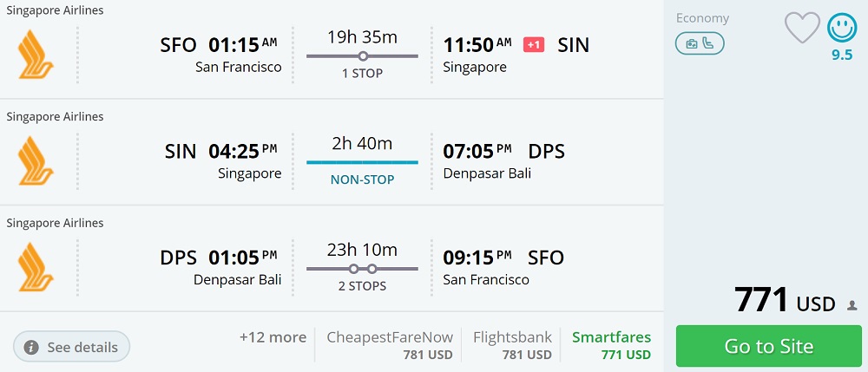Viewport: 868px width, 372px height.
Task: Expand See details for this itinerary
Action: 72,347
